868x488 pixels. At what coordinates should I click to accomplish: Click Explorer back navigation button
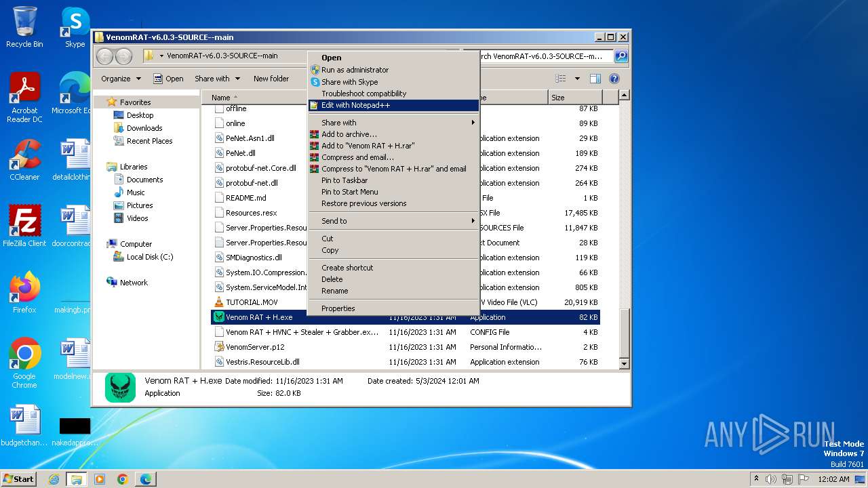tap(104, 56)
